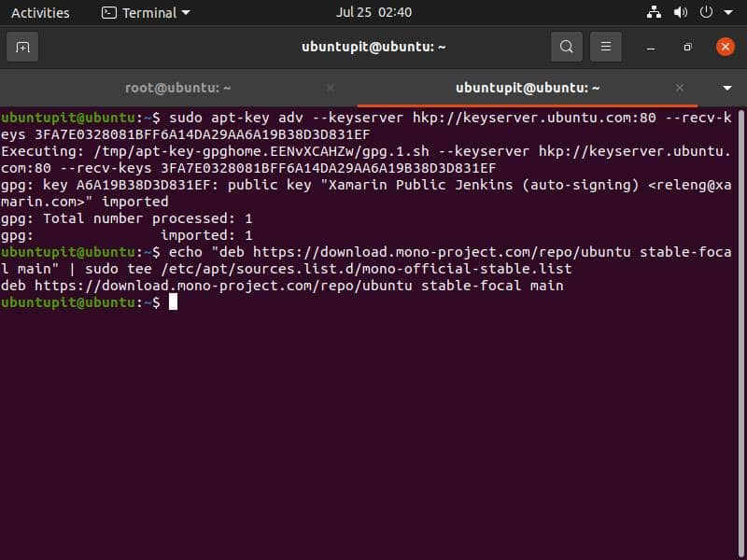Viewport: 747px width, 560px height.
Task: Click the speaker volume icon
Action: 679,12
